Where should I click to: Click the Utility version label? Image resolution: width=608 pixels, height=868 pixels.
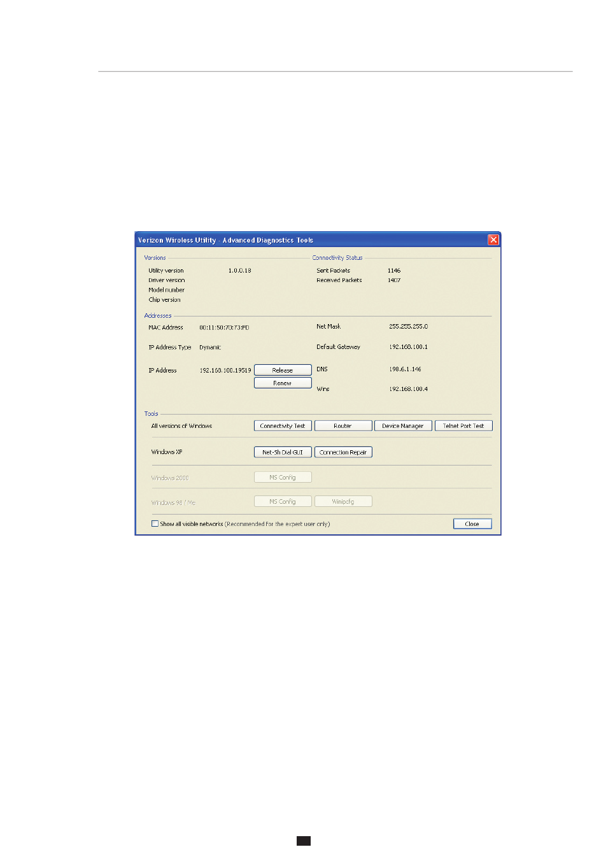click(x=166, y=271)
